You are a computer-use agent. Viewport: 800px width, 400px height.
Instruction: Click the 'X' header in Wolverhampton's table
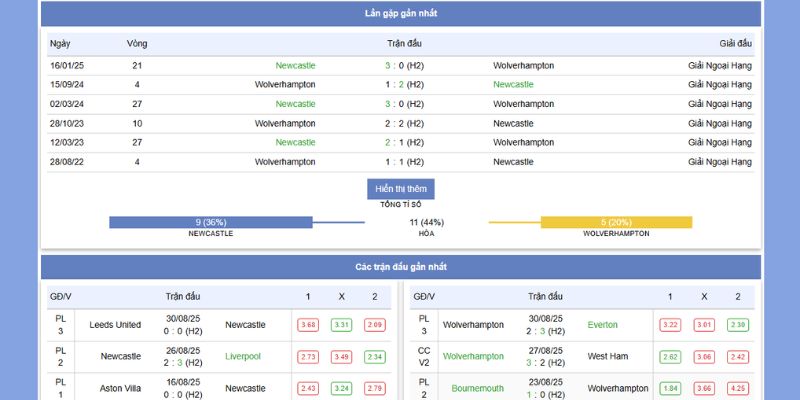(x=704, y=297)
